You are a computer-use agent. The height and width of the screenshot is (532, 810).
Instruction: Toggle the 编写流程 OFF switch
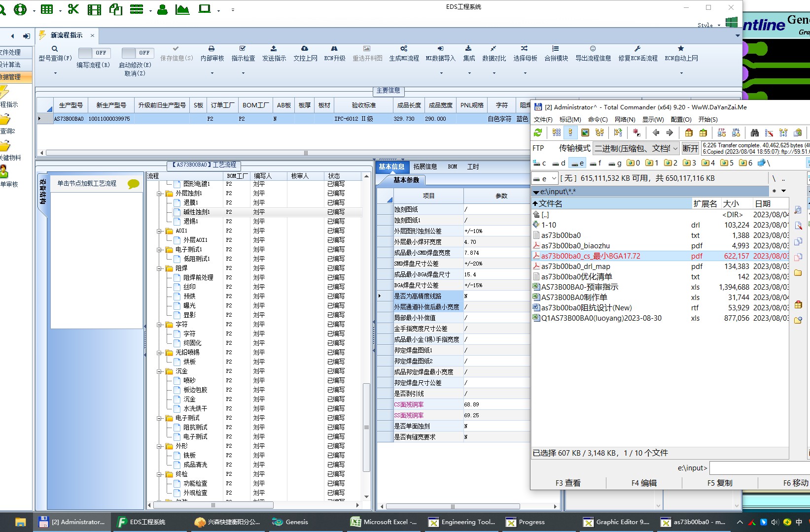[x=94, y=53]
